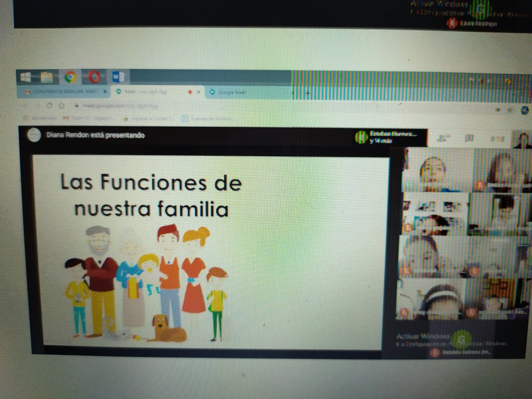
Task: Open the Meet chat panel
Action: [x=469, y=138]
